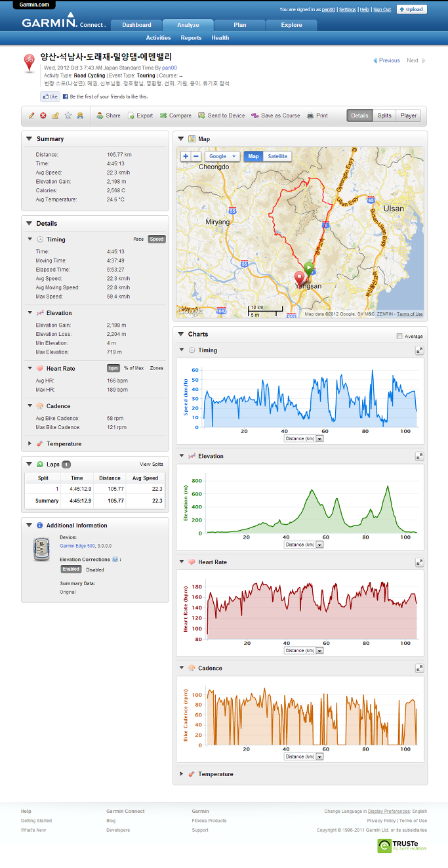
Task: Click the Facebook Like button
Action: 51,96
